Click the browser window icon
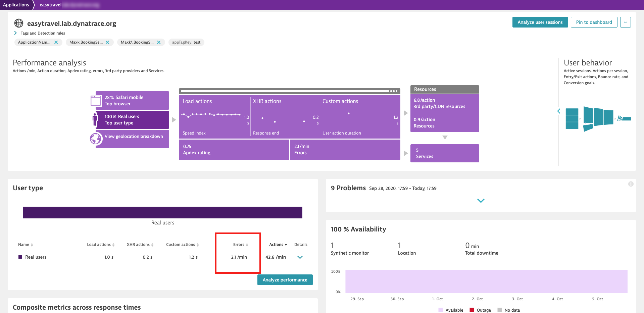 (x=96, y=101)
